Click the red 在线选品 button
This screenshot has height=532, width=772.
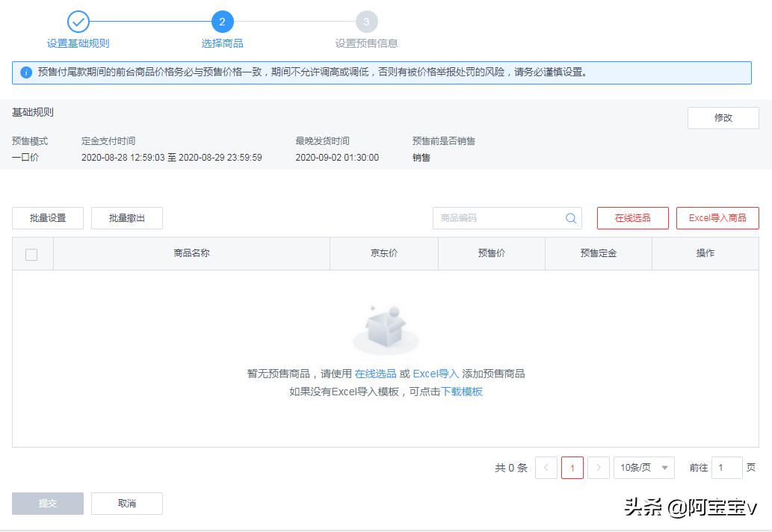[x=632, y=217]
